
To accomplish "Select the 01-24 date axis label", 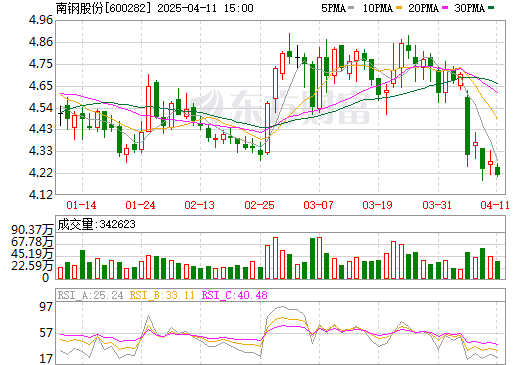I will click(x=140, y=205).
